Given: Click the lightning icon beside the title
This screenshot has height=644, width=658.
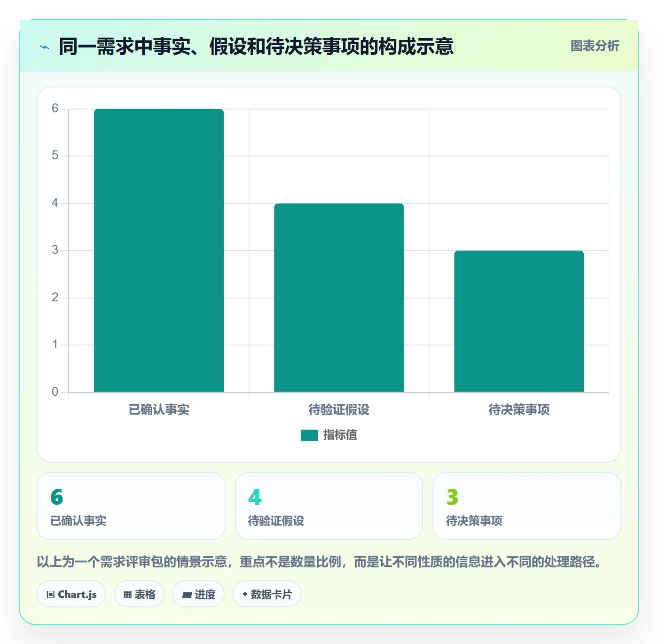Looking at the screenshot, I should 45,47.
